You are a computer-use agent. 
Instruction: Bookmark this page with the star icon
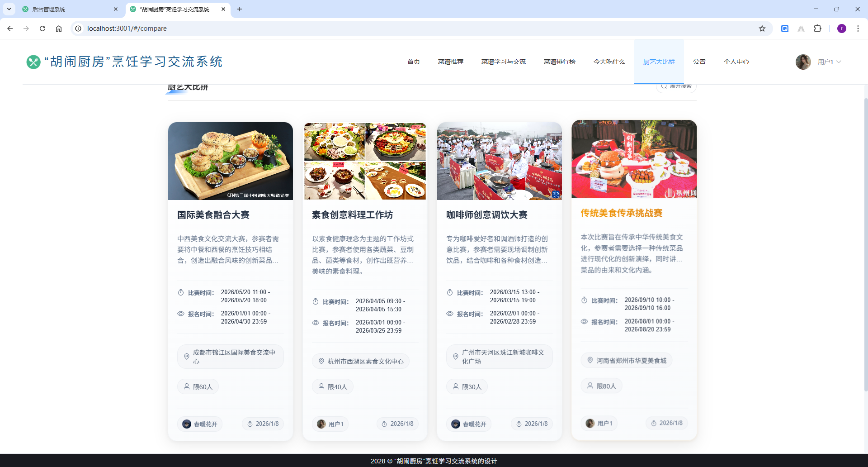[x=762, y=29]
